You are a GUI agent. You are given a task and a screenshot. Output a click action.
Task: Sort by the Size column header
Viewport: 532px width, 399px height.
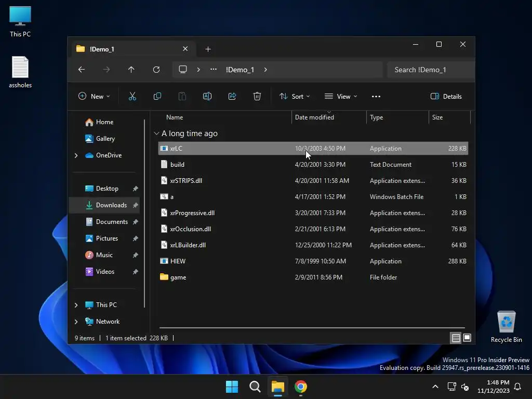coord(449,117)
